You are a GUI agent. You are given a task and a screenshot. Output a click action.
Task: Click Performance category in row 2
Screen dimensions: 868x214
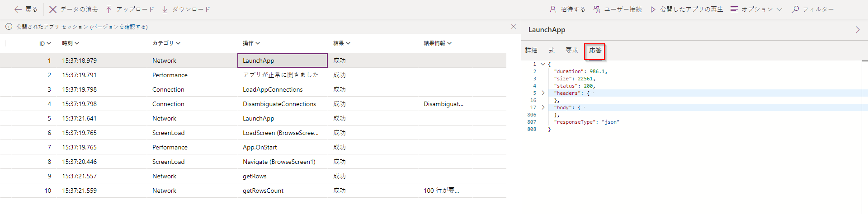[170, 75]
